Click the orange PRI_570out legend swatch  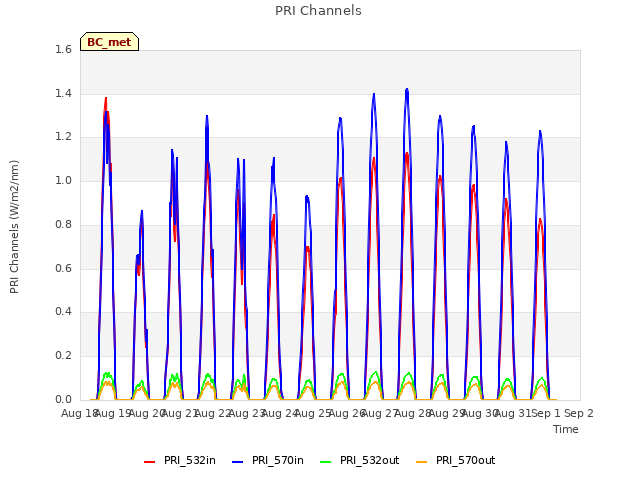point(422,462)
